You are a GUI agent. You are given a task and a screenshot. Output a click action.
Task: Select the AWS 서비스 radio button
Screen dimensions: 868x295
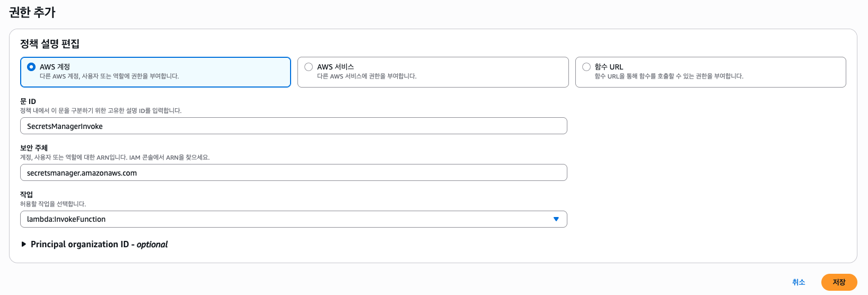tap(309, 67)
